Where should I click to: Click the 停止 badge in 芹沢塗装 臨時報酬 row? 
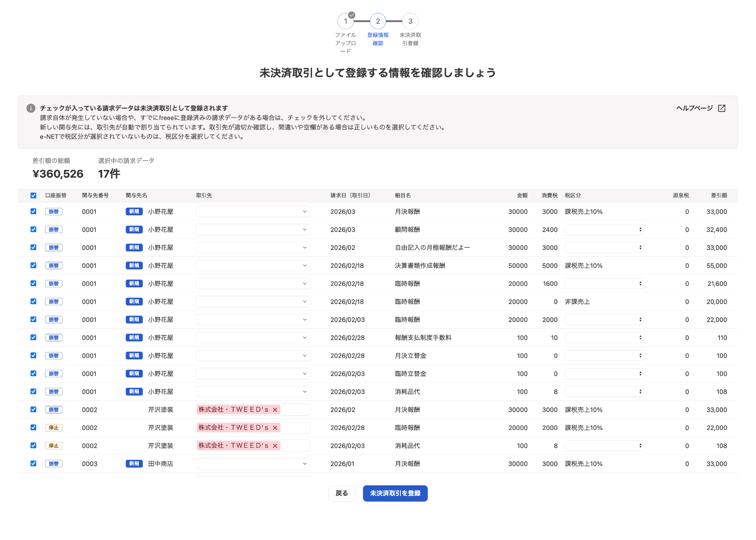(54, 428)
